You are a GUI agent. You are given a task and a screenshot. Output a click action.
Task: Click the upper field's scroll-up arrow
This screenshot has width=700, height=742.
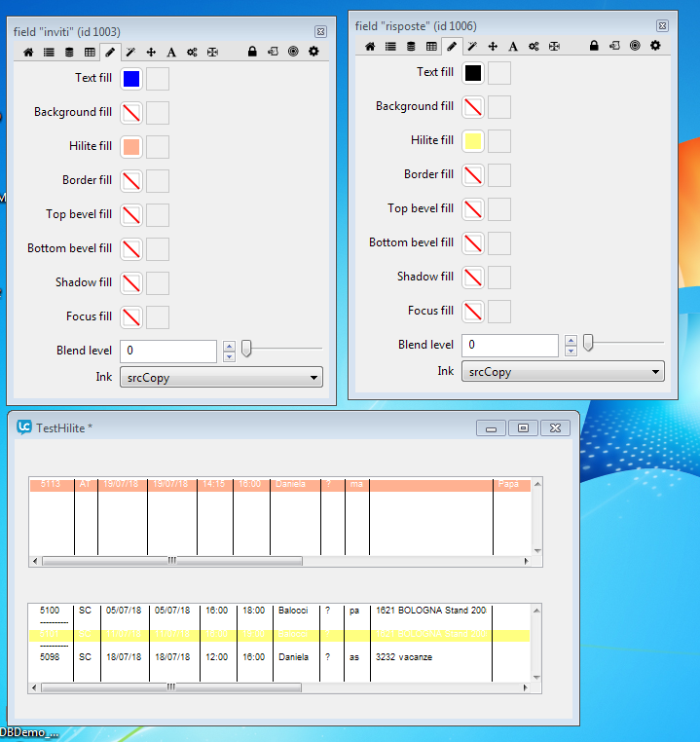click(x=537, y=484)
